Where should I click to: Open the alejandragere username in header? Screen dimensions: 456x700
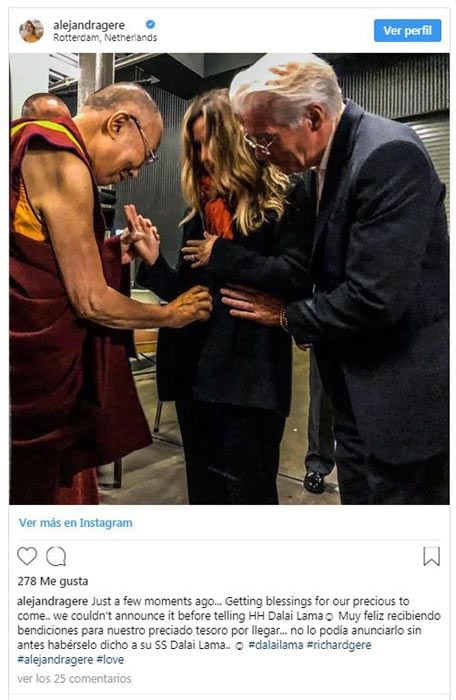pyautogui.click(x=89, y=25)
